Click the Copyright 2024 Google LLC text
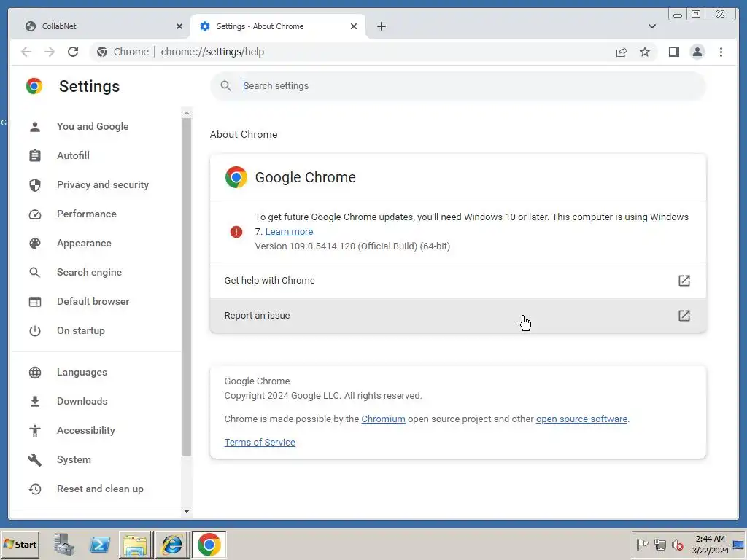The width and height of the screenshot is (747, 560). tap(323, 396)
